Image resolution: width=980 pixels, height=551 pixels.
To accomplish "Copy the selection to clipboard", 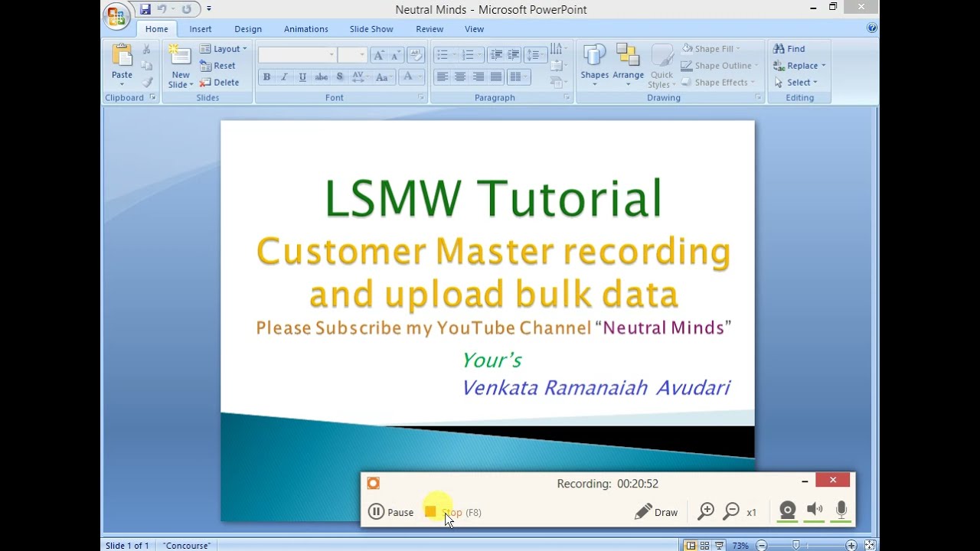I will 147,66.
